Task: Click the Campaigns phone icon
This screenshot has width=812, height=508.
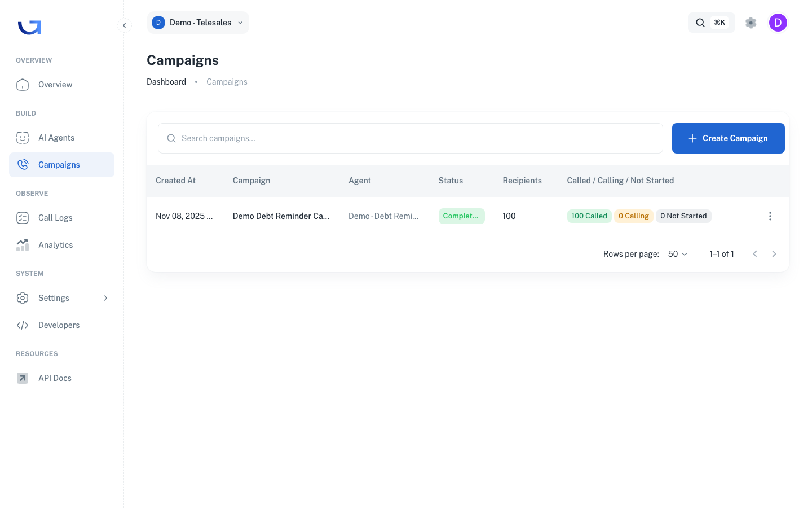Action: 23,165
